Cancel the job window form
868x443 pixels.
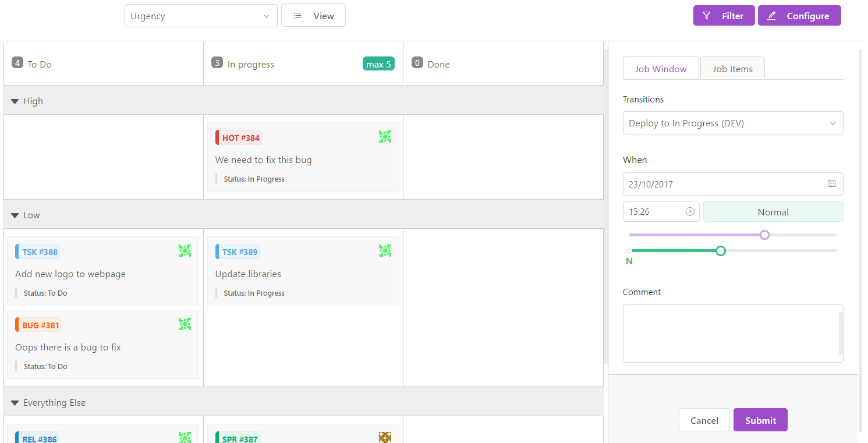tap(704, 420)
